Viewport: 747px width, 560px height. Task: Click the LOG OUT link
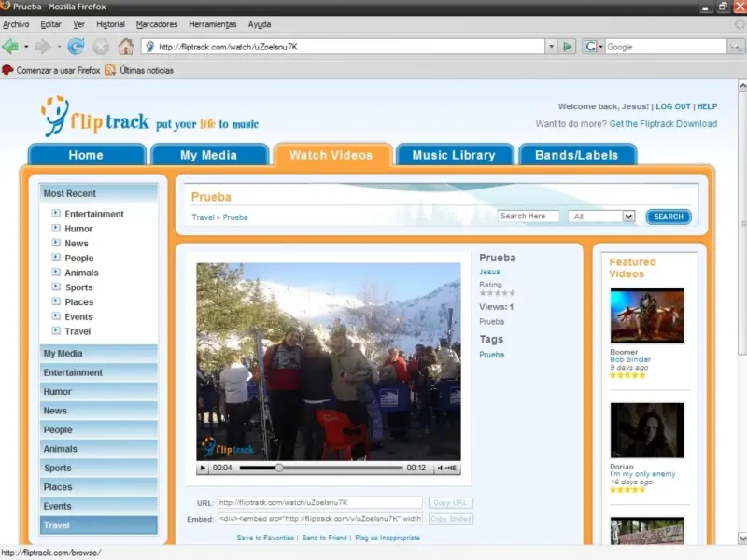point(672,106)
